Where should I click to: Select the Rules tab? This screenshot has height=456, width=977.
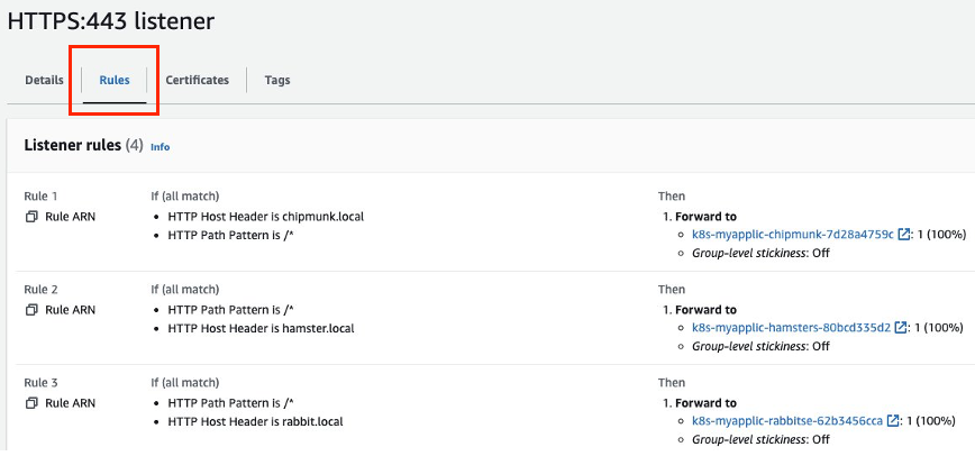(114, 80)
